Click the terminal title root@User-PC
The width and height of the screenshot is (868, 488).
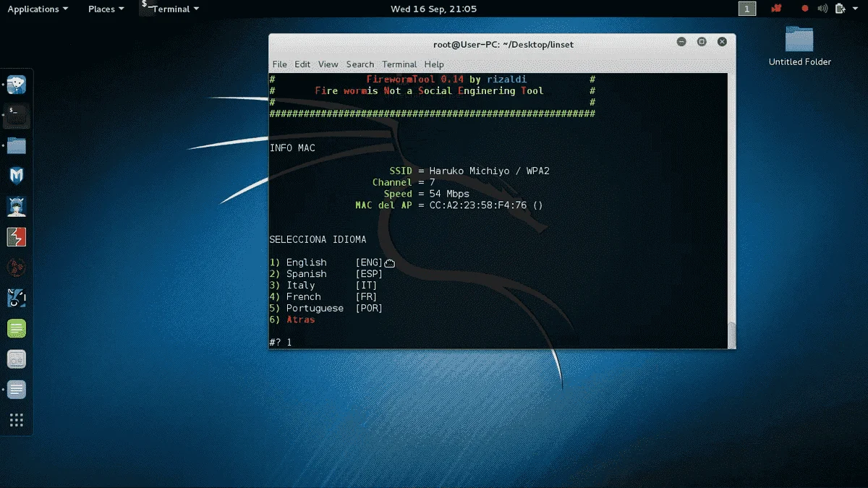click(x=503, y=44)
